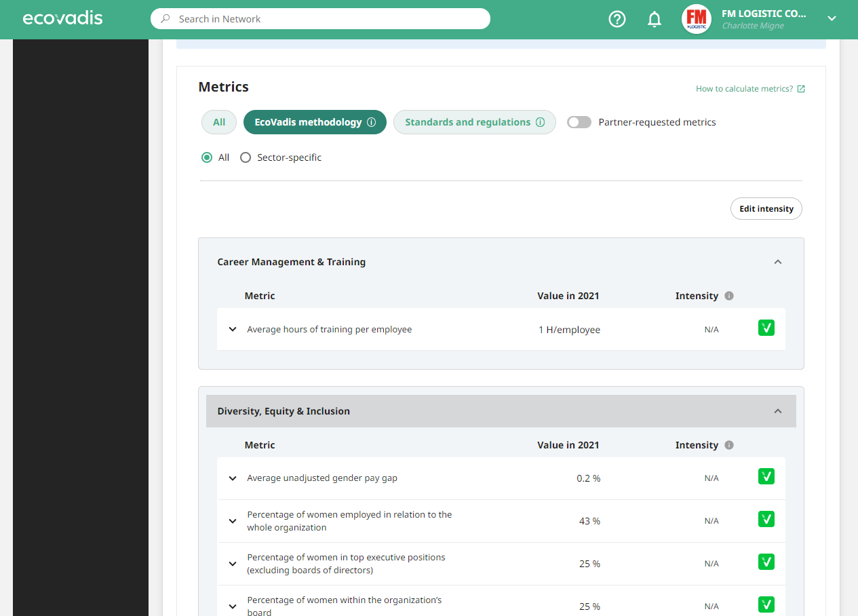Image resolution: width=858 pixels, height=616 pixels.
Task: Choose the Sector-specific radio option
Action: point(246,157)
